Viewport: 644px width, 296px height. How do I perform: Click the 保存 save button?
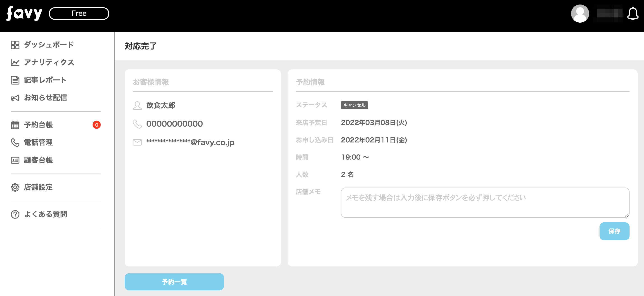coord(614,231)
